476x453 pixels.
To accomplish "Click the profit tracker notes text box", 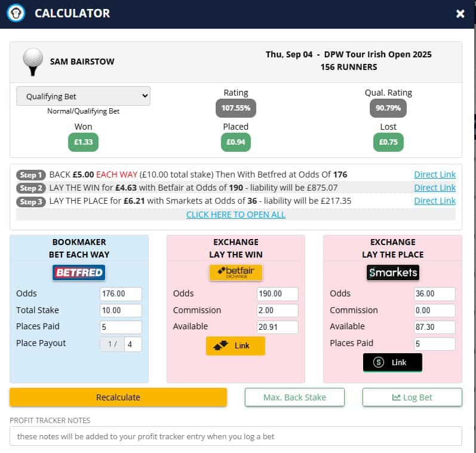I will pos(235,436).
